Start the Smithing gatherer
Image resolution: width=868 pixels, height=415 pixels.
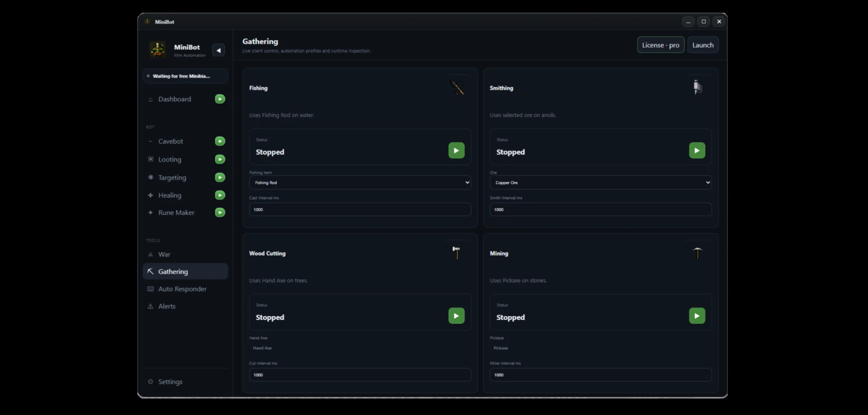click(x=697, y=150)
